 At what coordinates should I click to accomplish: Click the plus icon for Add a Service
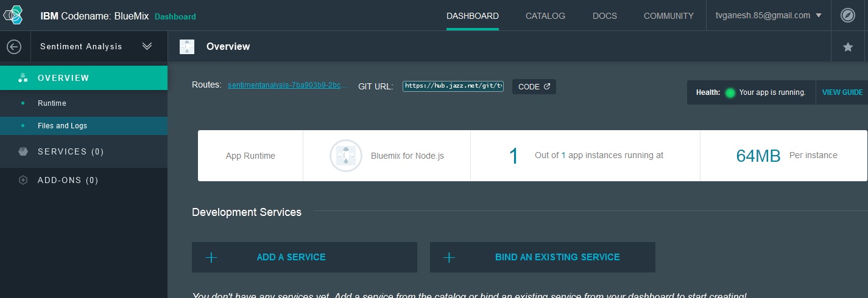pos(211,257)
